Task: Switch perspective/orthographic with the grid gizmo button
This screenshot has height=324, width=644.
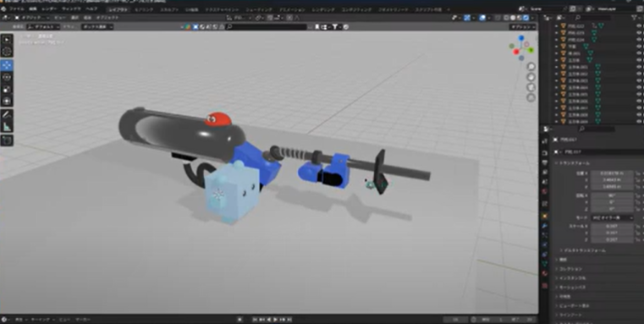Action: 531,97
